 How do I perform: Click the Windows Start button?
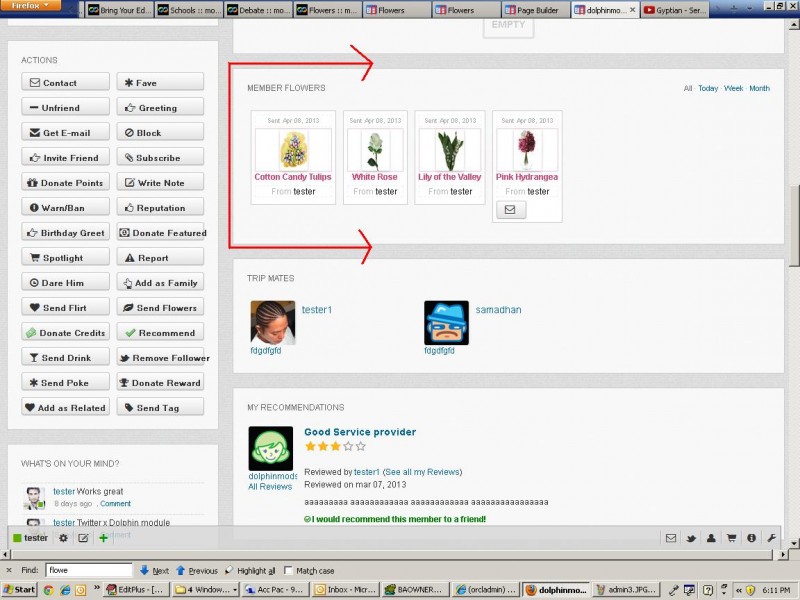pyautogui.click(x=18, y=590)
